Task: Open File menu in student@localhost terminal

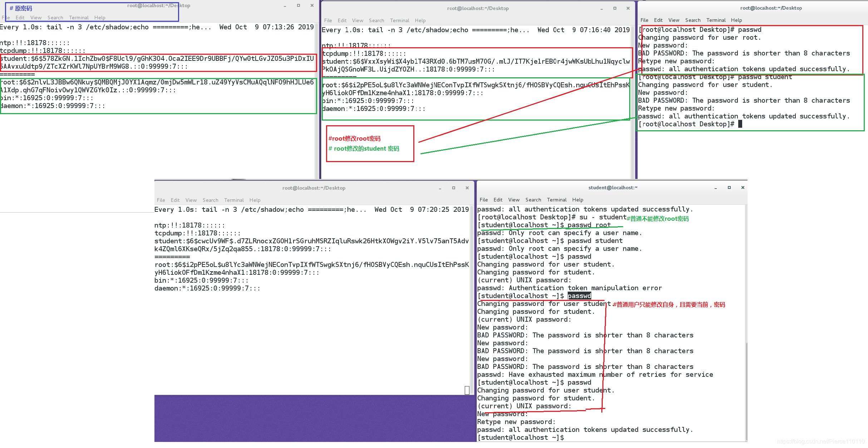Action: (484, 200)
